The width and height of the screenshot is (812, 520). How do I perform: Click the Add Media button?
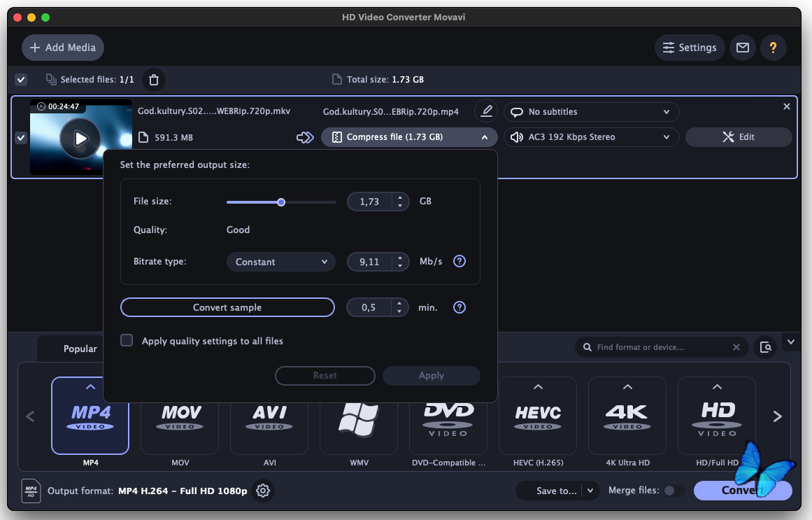63,48
